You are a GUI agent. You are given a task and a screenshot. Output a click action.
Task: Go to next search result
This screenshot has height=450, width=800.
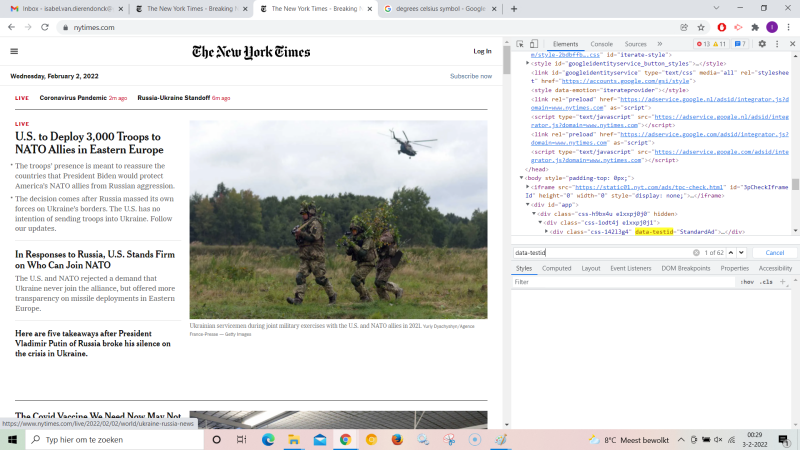(x=741, y=253)
